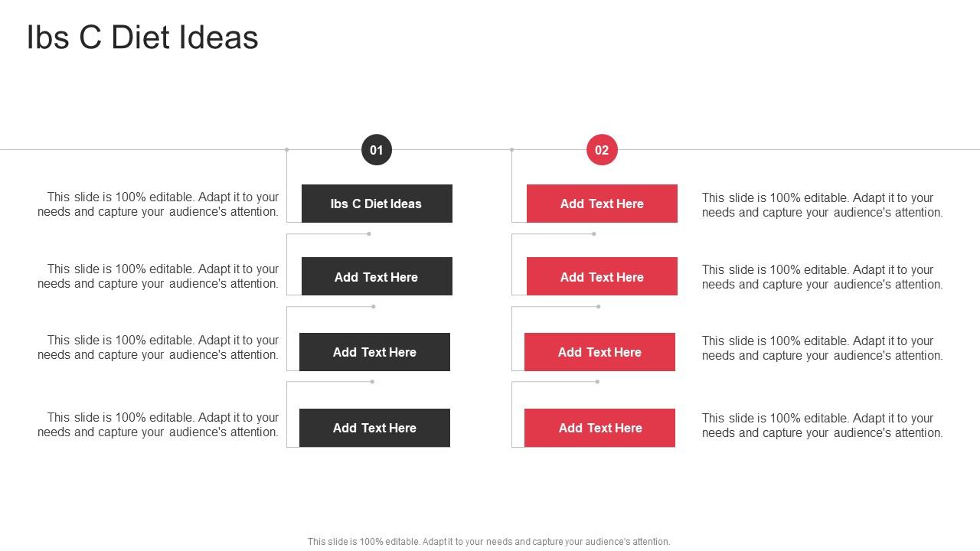Screen dimensions: 980x551
Task: Click description text left of 'Ibs C Diet Ideas' box
Action: [x=158, y=204]
